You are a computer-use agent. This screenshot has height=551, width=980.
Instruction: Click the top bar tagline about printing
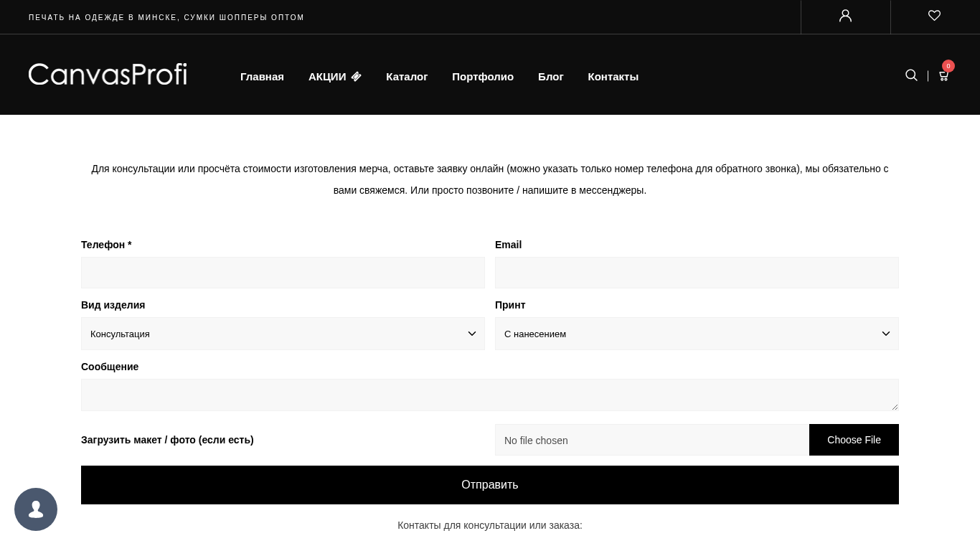click(166, 17)
